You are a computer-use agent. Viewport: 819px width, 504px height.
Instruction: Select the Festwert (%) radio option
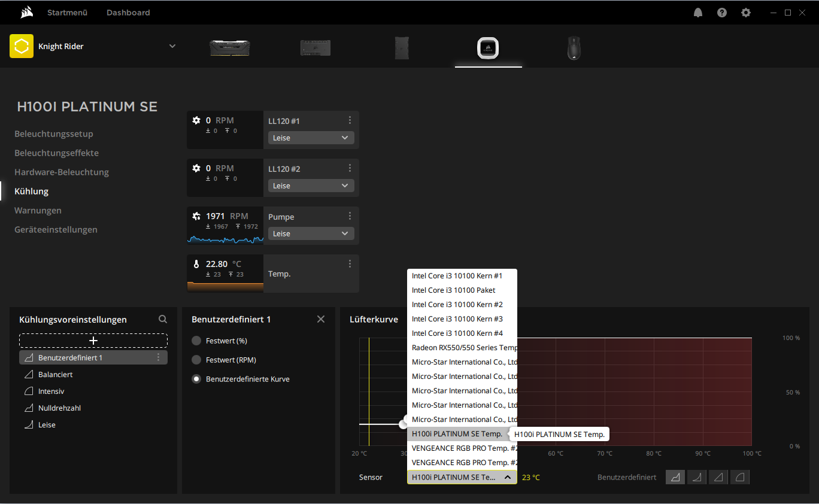coord(196,341)
